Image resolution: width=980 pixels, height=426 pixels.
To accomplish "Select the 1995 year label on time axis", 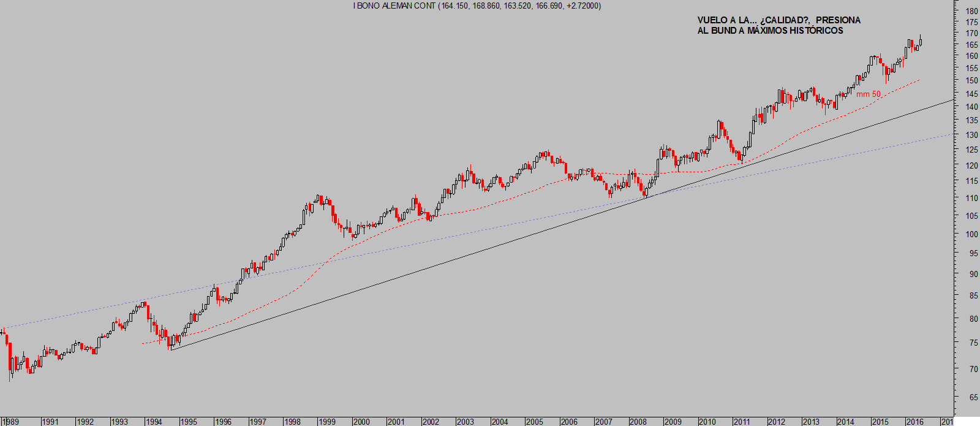I will pyautogui.click(x=188, y=422).
